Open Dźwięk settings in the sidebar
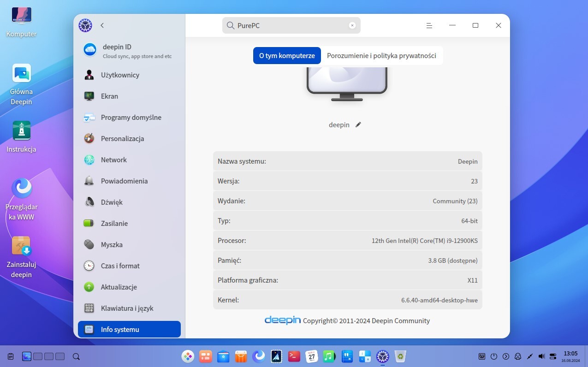 click(x=111, y=202)
